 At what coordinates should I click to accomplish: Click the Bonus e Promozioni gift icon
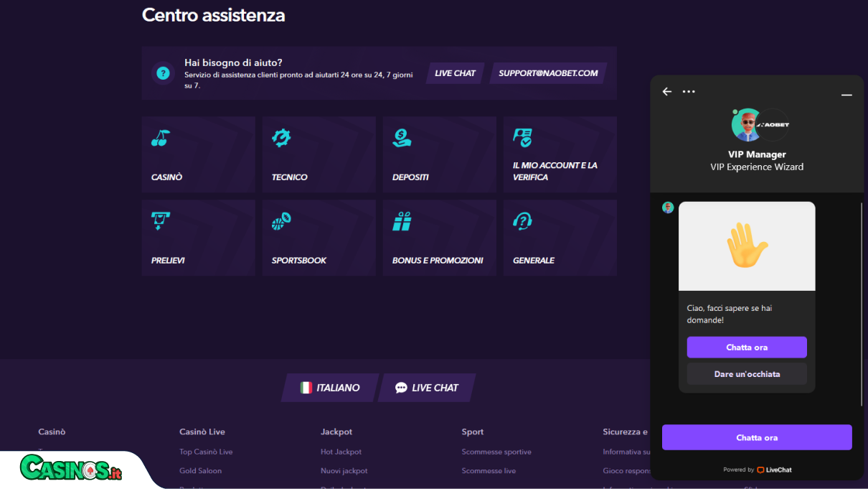click(402, 221)
